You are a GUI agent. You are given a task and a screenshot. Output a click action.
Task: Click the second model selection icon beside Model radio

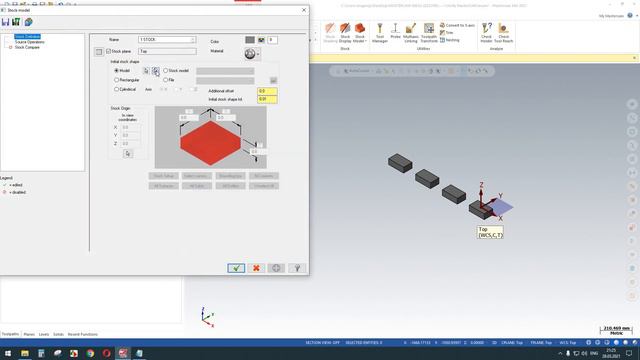[156, 71]
